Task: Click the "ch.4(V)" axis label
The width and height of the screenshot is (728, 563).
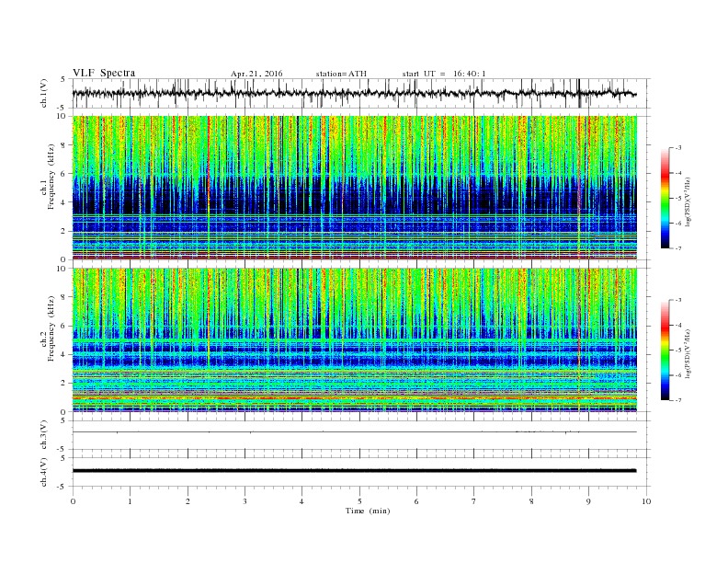Action: point(44,472)
